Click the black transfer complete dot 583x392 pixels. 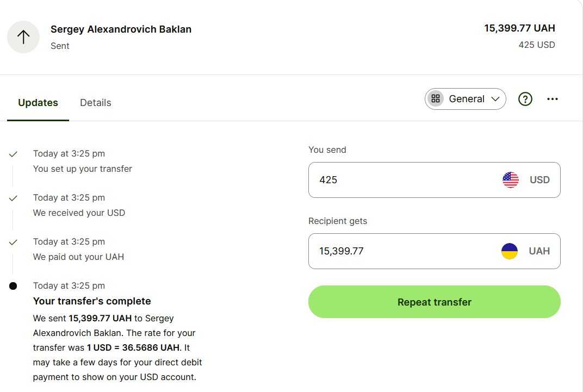click(x=13, y=286)
